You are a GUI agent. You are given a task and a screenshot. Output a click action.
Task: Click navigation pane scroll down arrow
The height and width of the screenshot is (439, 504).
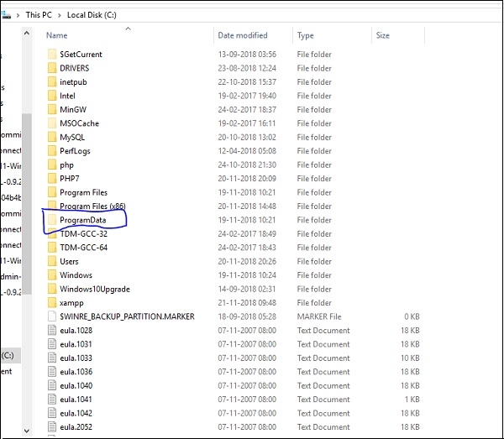click(x=27, y=431)
